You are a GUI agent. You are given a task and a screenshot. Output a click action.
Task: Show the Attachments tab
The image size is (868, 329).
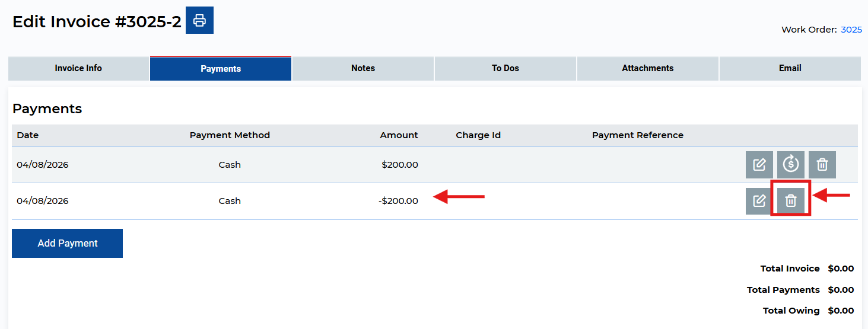[648, 69]
